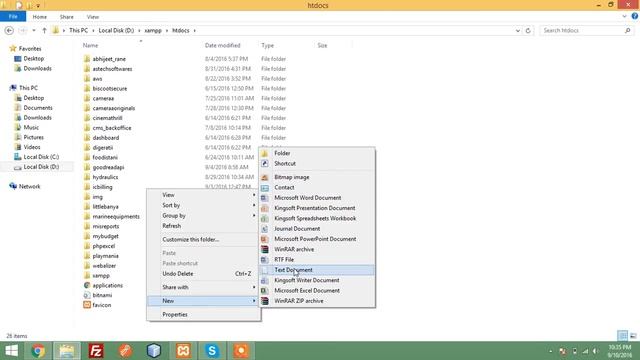Click the bitnami file icon
The width and height of the screenshot is (640, 360).
(87, 295)
